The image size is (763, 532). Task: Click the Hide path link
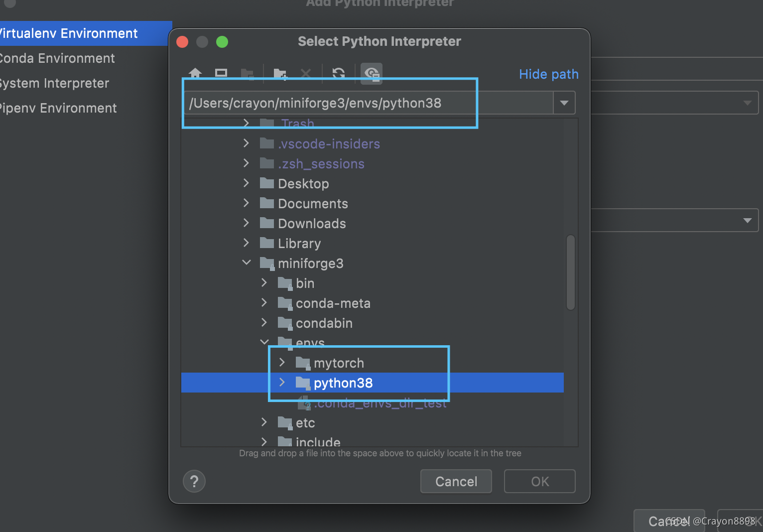click(x=548, y=74)
